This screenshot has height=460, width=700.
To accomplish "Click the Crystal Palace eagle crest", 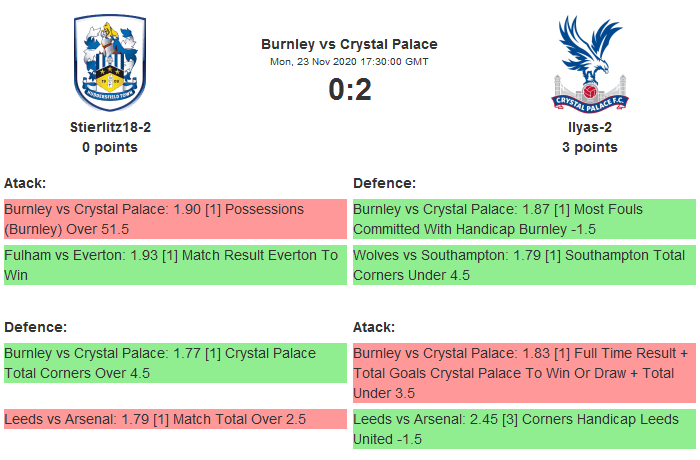I will (x=588, y=62).
